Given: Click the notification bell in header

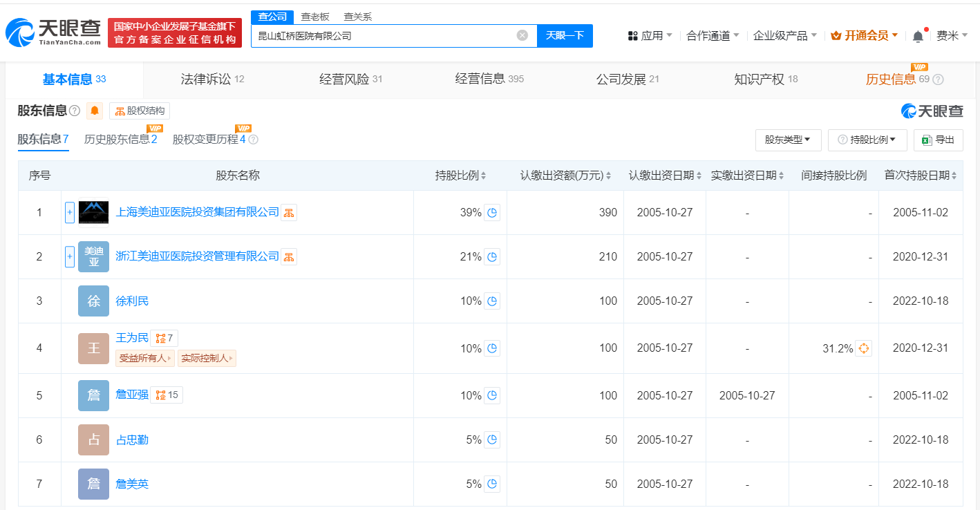Looking at the screenshot, I should coord(918,36).
